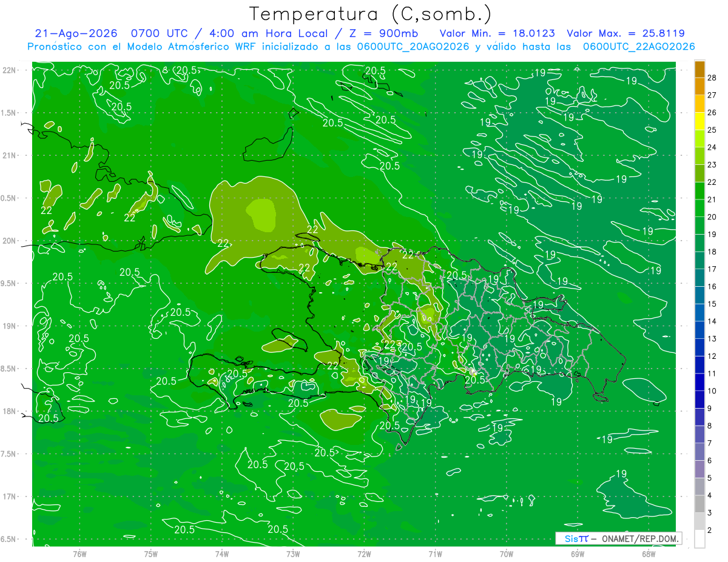Click the olive swatch between 22 and 23
The image size is (728, 562).
pos(699,173)
